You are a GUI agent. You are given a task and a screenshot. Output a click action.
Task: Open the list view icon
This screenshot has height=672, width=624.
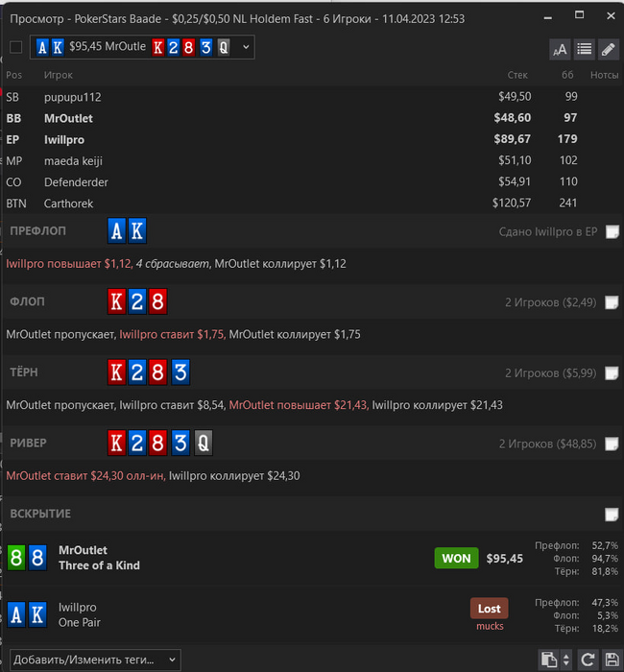[x=584, y=49]
